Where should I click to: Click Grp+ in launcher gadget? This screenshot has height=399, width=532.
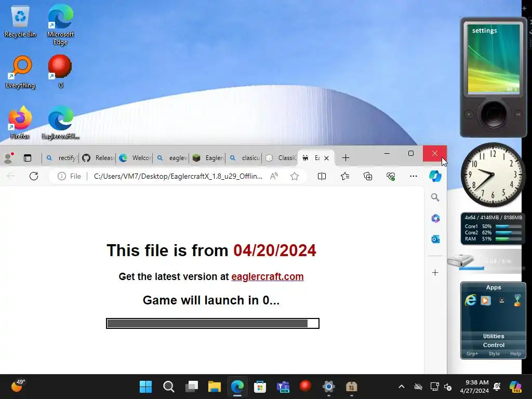click(x=472, y=353)
